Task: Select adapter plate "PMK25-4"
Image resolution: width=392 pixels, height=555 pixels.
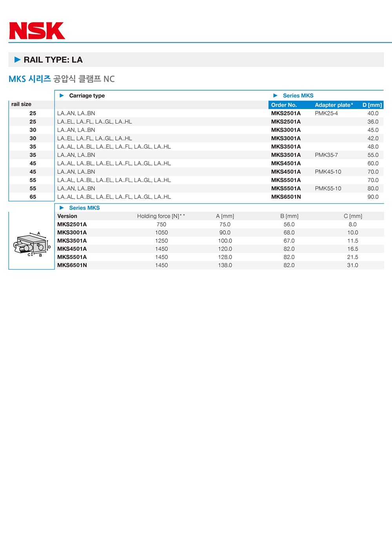Action: tap(326, 113)
